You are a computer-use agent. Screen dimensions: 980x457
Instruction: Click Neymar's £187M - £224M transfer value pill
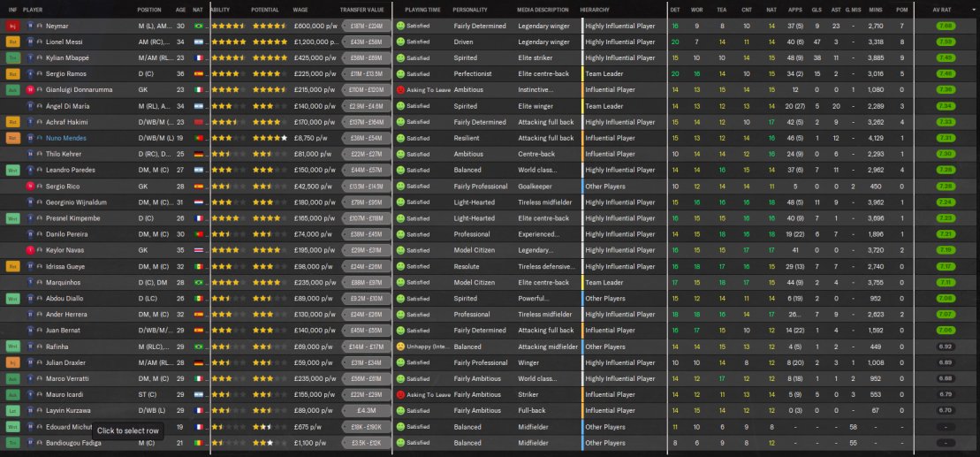pyautogui.click(x=366, y=26)
